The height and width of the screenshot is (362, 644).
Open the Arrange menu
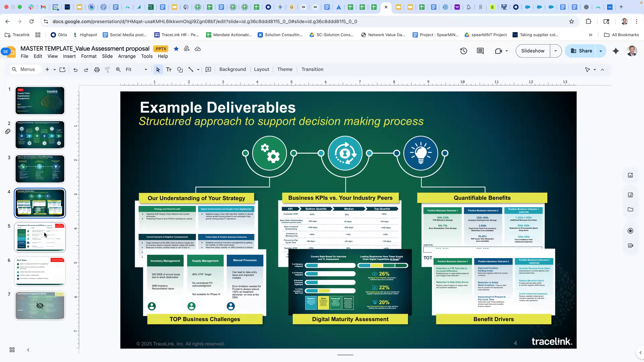(x=127, y=56)
